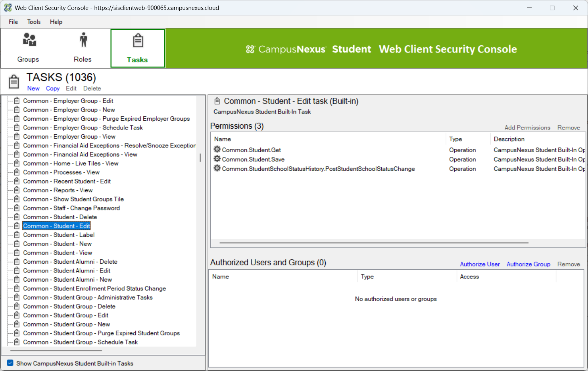
Task: Select Financial Aid Exceptions - Resolve/Snooze task
Action: [109, 145]
